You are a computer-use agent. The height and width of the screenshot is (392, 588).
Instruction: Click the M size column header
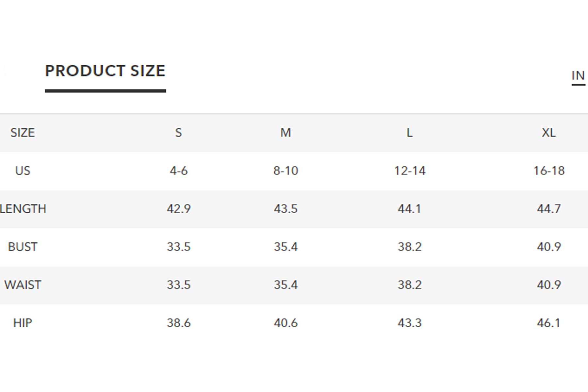point(286,133)
